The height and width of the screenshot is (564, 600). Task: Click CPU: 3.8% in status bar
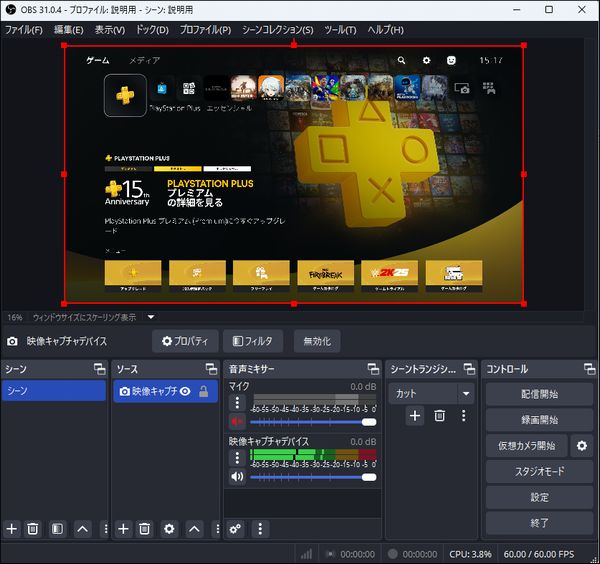(x=470, y=554)
